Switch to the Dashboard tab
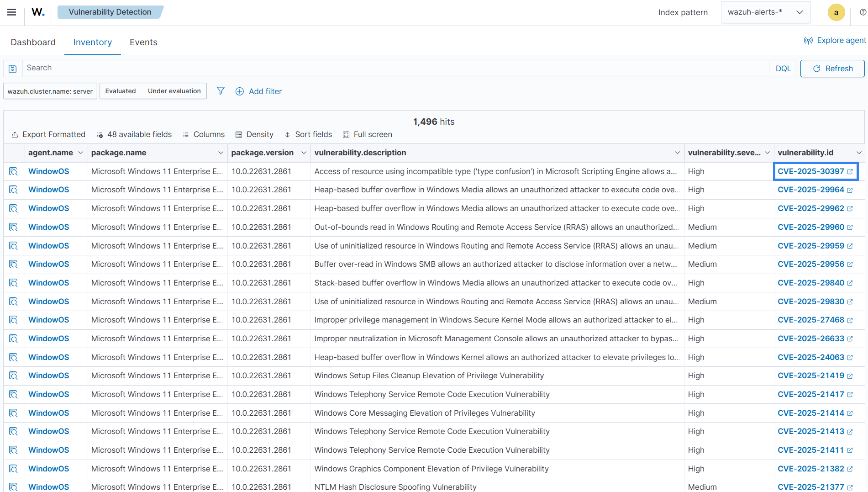The width and height of the screenshot is (868, 492). tap(33, 42)
